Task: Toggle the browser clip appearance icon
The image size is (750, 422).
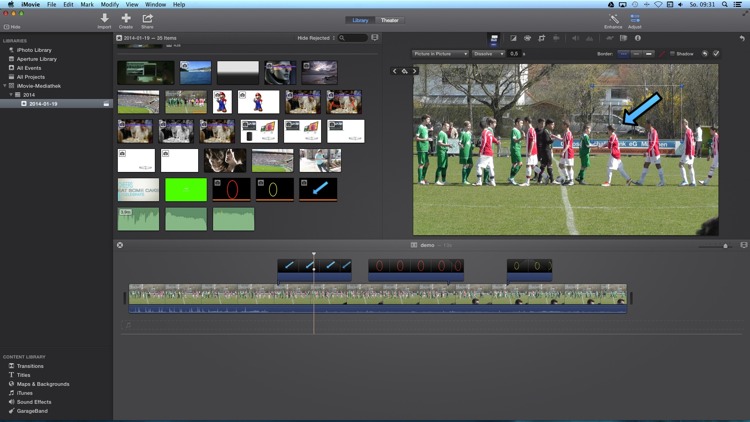Action: (x=375, y=37)
